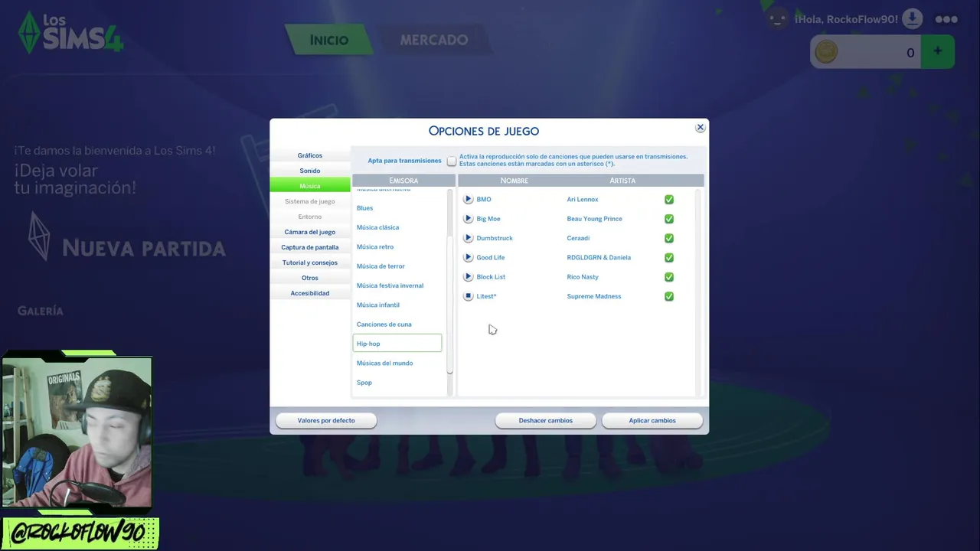Select the Hip-hop station
This screenshot has width=980, height=551.
[x=397, y=344]
